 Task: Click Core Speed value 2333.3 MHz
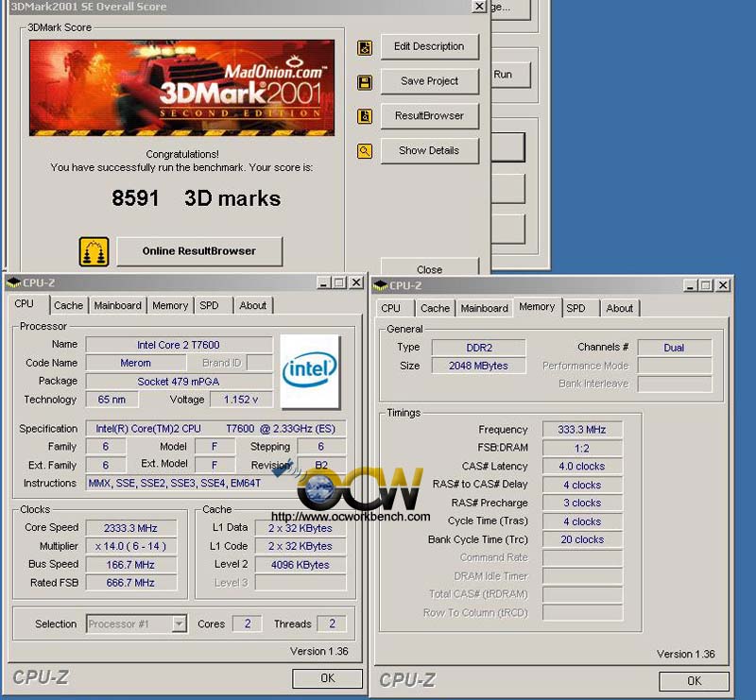[131, 528]
